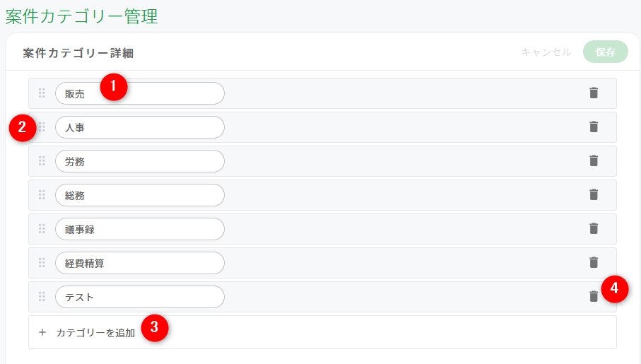Delete the 販売 category with trash icon
Screen dimensions: 641x364
pyautogui.click(x=594, y=93)
